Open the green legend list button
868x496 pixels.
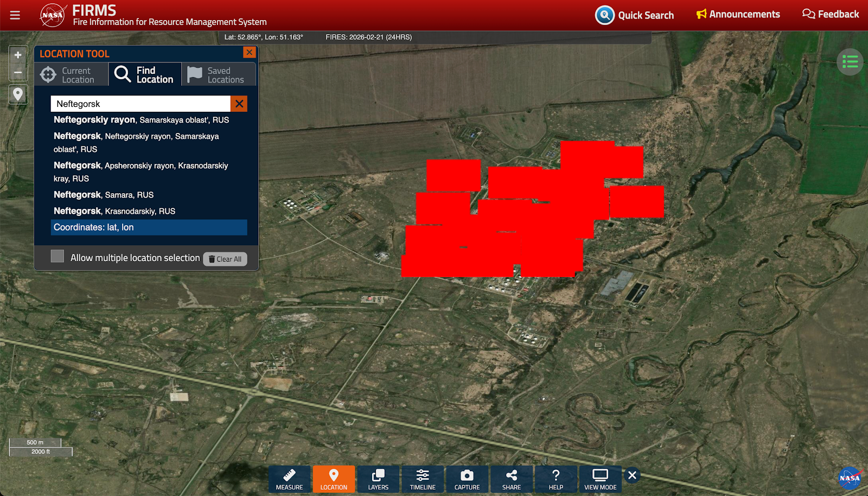tap(850, 62)
